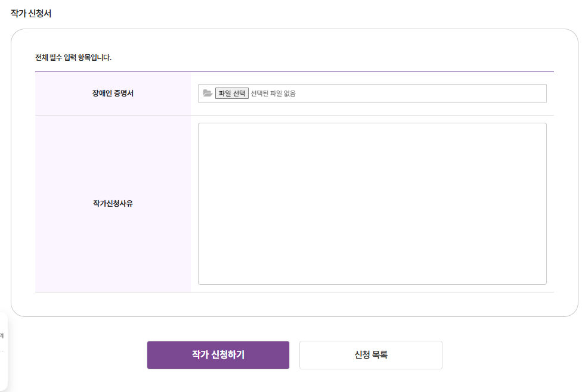This screenshot has width=588, height=392.
Task: Click the 전체 필수 입력 항목입니다. notice
Action: tap(73, 57)
